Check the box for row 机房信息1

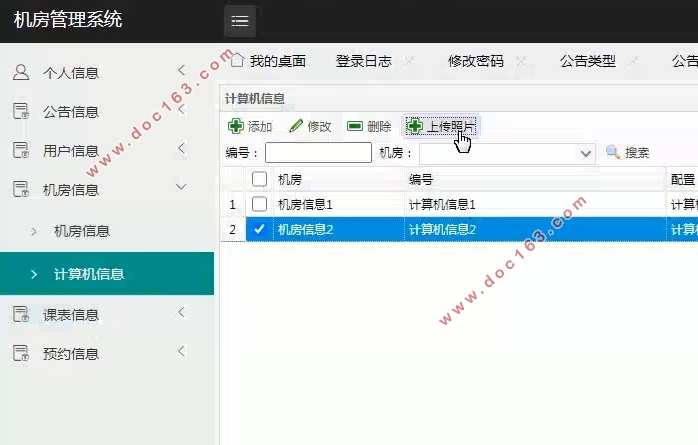click(x=259, y=204)
